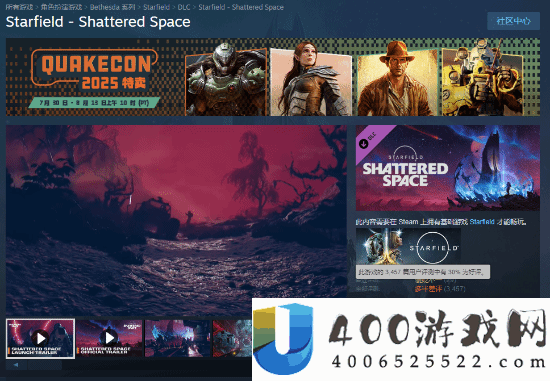Click the play icon on Launch Trailer thumbnail
The image size is (550, 381).
(x=40, y=338)
